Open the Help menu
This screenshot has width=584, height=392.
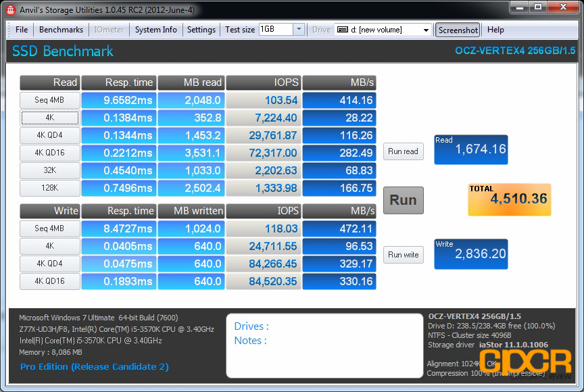click(x=495, y=30)
